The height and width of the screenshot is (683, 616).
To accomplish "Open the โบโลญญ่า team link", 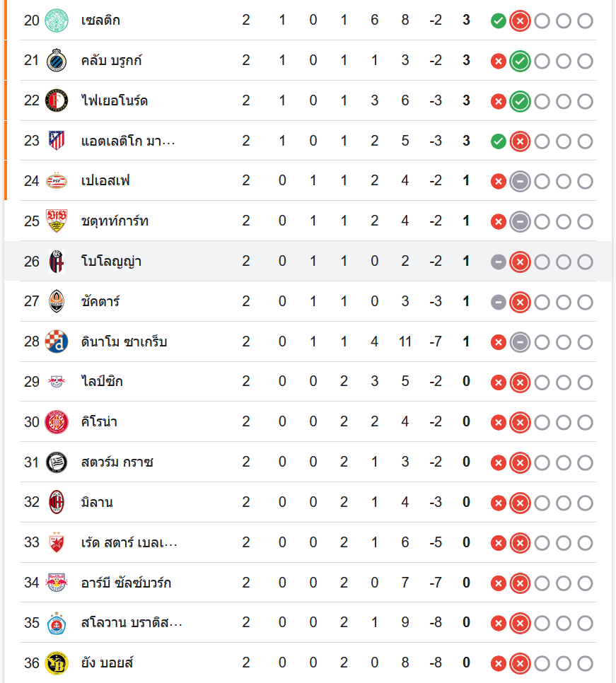I will 111,262.
